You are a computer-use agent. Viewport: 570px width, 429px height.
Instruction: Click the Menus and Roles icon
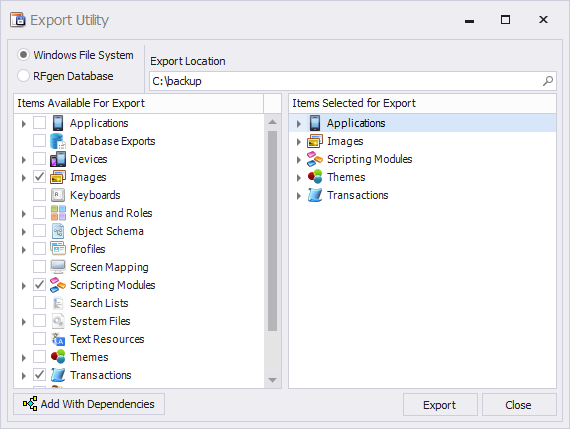58,213
